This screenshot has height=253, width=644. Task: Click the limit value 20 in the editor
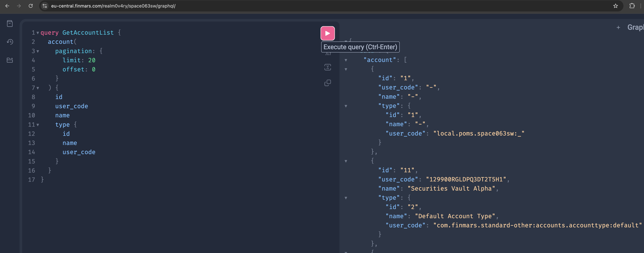(x=92, y=60)
